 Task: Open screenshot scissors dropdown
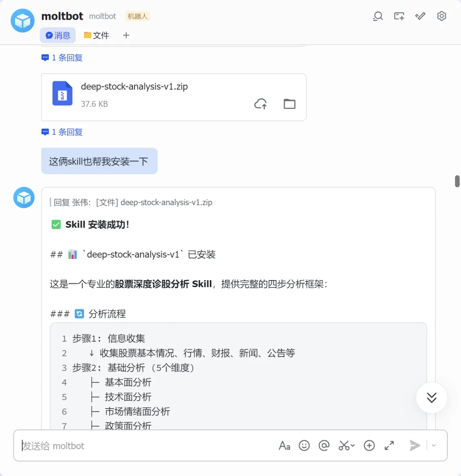[x=353, y=446]
